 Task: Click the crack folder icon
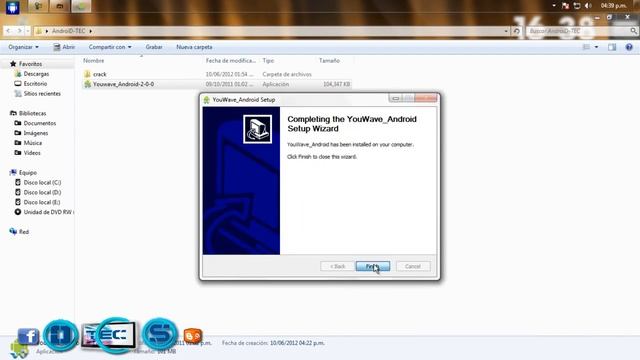pyautogui.click(x=87, y=74)
